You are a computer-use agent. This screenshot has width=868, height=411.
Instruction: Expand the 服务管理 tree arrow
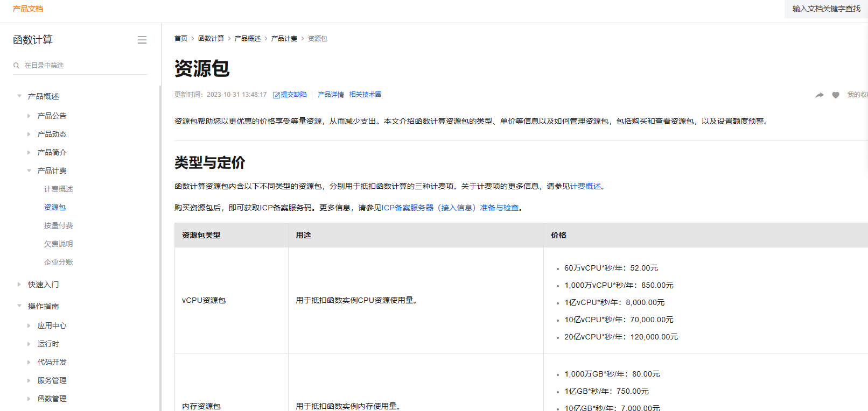point(29,380)
